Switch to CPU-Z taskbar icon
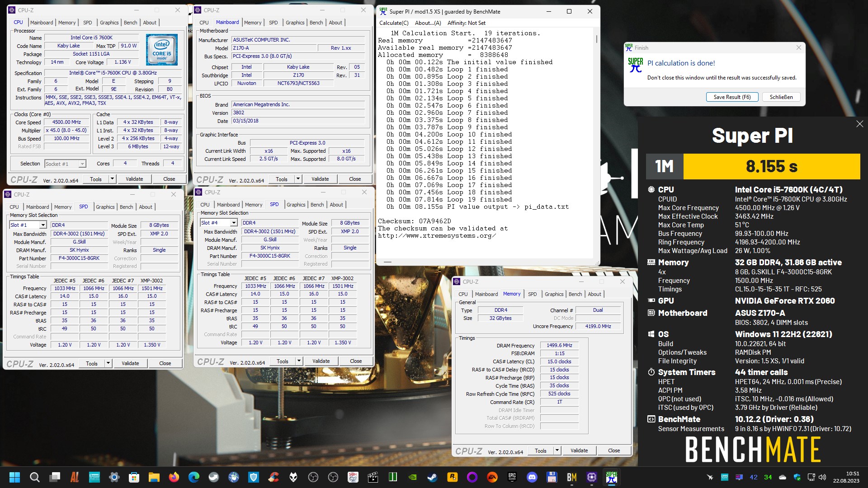 click(591, 477)
